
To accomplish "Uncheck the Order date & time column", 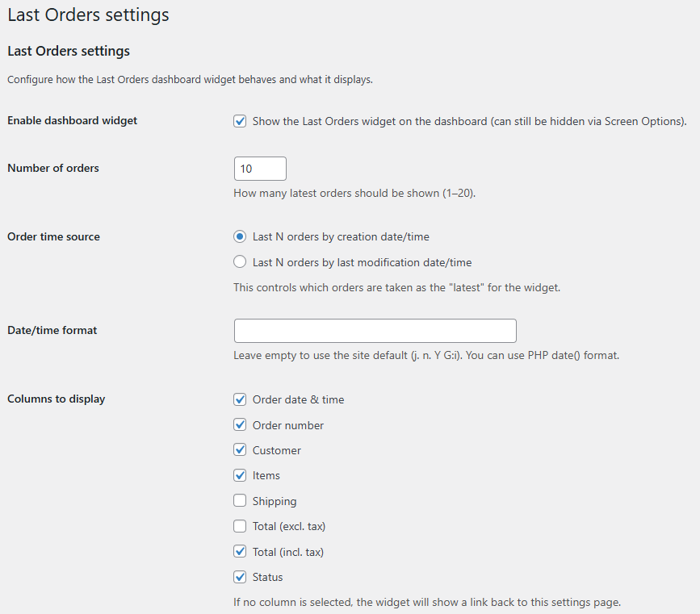I will tap(240, 399).
